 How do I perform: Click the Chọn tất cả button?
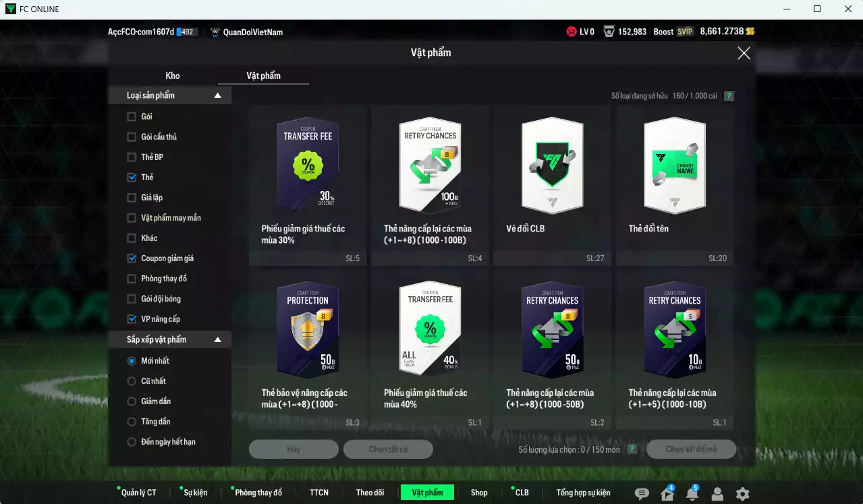pyautogui.click(x=388, y=449)
